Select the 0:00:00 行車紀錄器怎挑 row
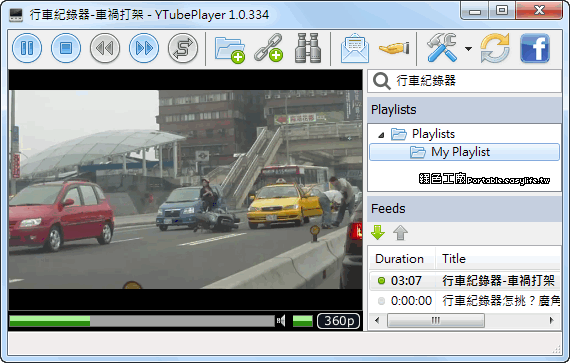 click(x=465, y=301)
